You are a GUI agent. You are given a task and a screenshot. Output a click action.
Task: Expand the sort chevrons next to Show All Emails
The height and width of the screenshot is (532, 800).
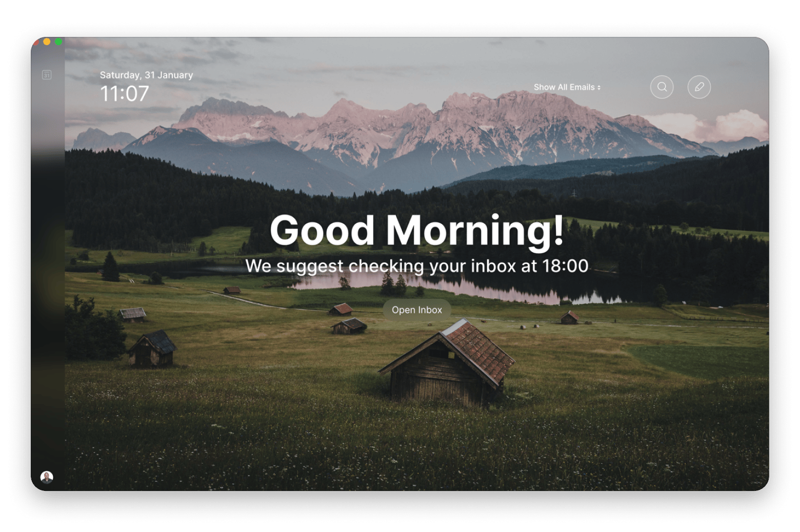pyautogui.click(x=599, y=87)
